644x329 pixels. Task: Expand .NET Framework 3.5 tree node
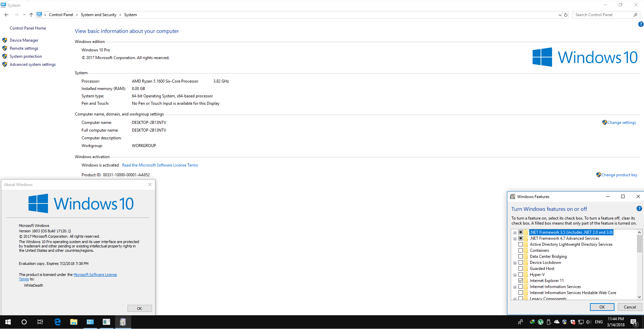point(515,233)
